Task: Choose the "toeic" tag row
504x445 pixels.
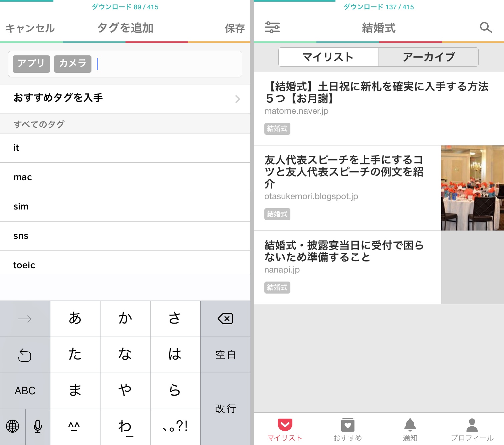Action: [x=125, y=262]
